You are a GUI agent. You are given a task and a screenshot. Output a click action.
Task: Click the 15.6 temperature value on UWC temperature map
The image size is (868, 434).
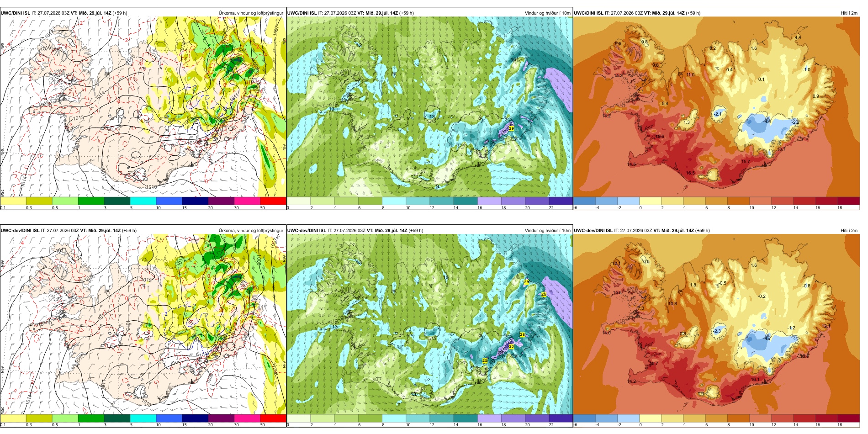coord(659,136)
